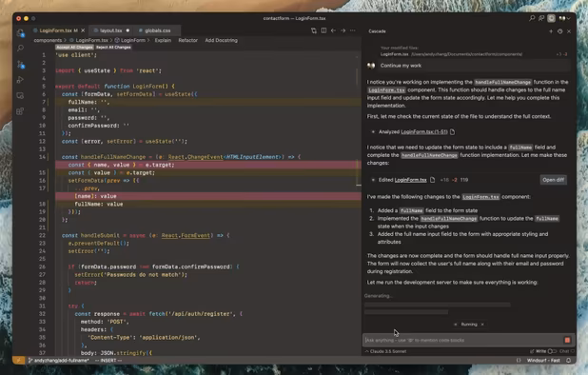Open the Explorer view at top of activity bar

point(20,32)
